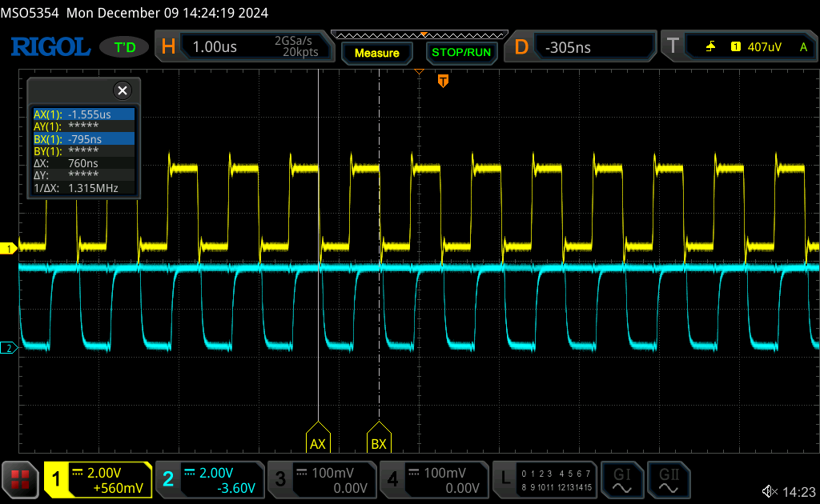Select the AX(1) cursor row
The height and width of the screenshot is (504, 820).
[x=82, y=114]
